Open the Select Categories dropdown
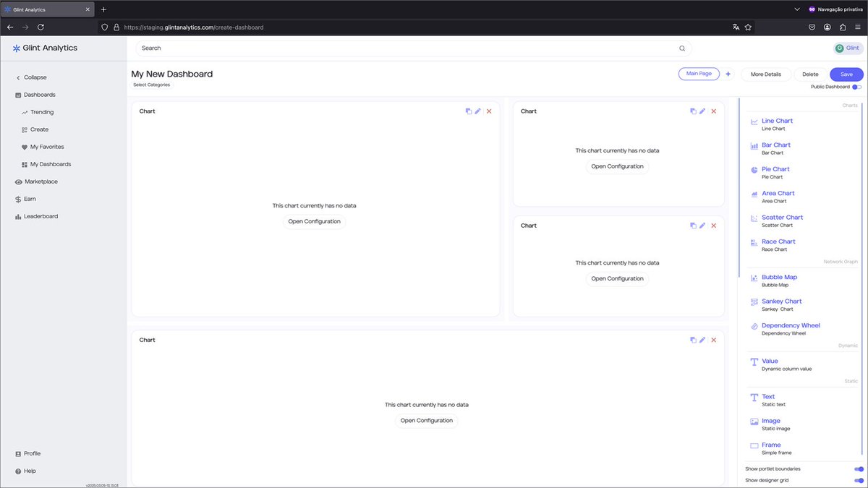This screenshot has width=868, height=488. click(152, 85)
